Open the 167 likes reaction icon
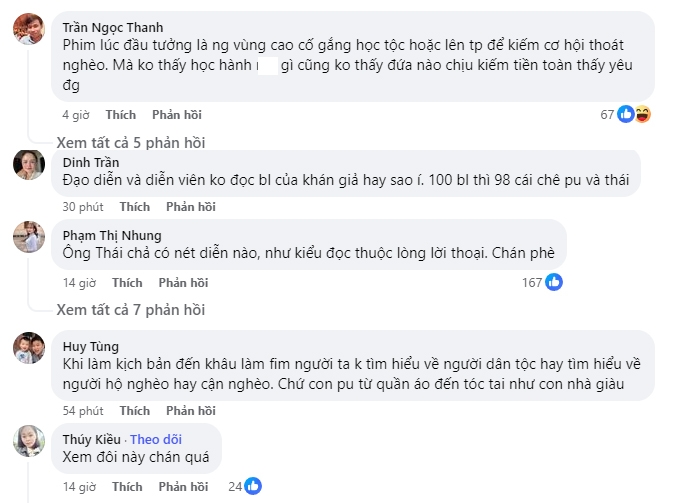The height and width of the screenshot is (503, 693). tap(554, 282)
